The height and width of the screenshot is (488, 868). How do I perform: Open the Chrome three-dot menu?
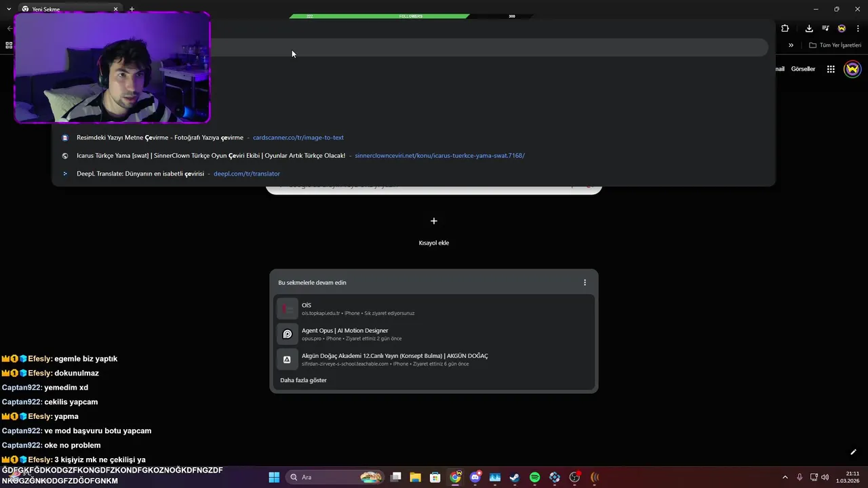(858, 28)
